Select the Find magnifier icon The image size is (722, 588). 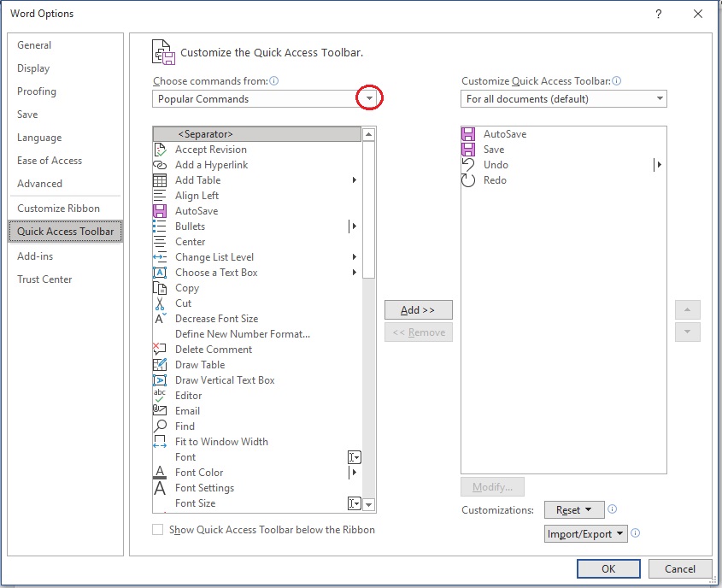tap(160, 426)
